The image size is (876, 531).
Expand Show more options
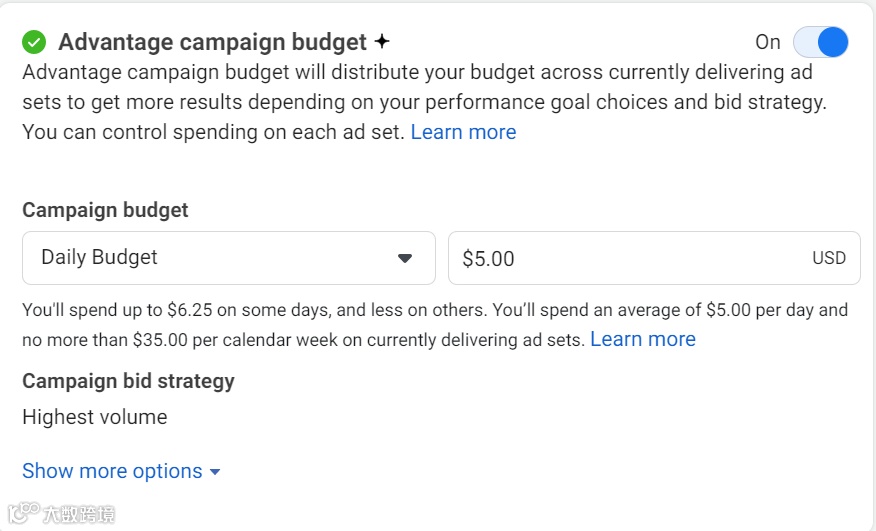click(112, 471)
